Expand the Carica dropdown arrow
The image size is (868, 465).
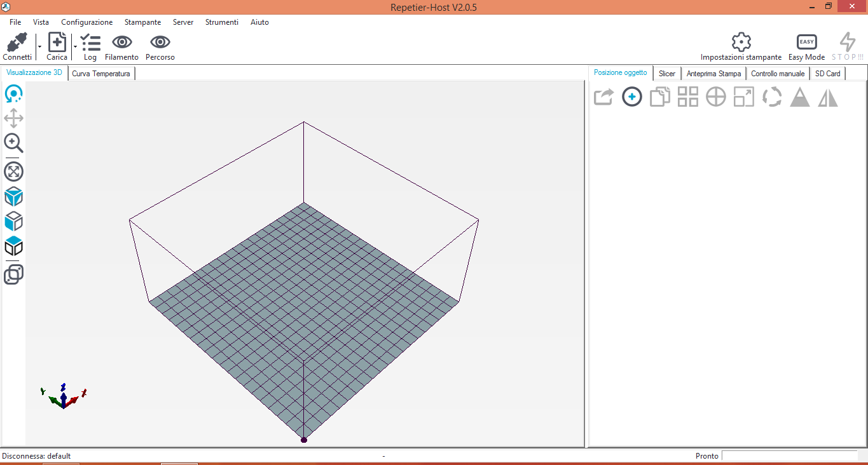(75, 46)
